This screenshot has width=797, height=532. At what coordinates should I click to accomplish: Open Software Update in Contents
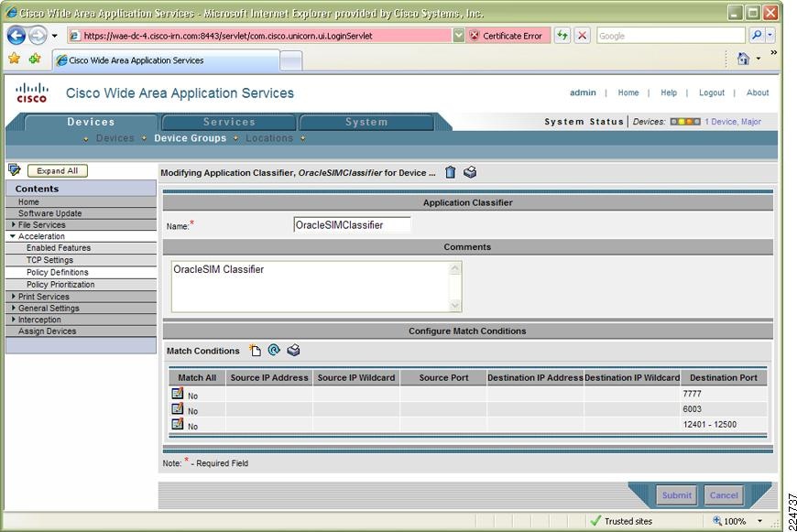49,213
